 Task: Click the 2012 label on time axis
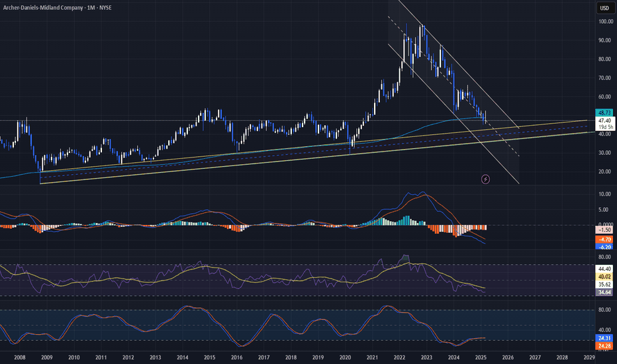(x=128, y=357)
